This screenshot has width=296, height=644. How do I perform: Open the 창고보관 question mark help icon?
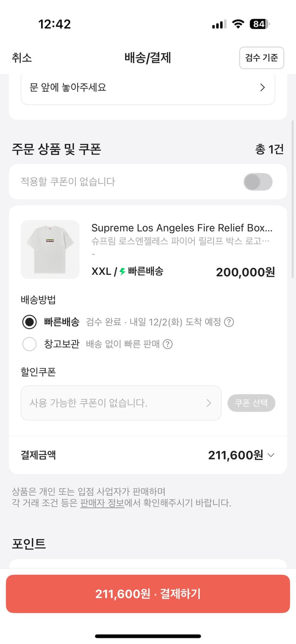168,344
